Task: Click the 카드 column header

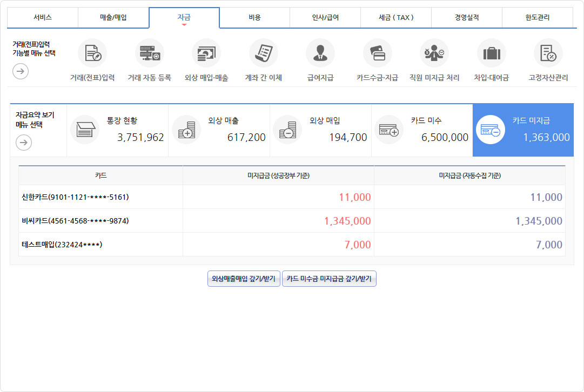Action: 100,175
